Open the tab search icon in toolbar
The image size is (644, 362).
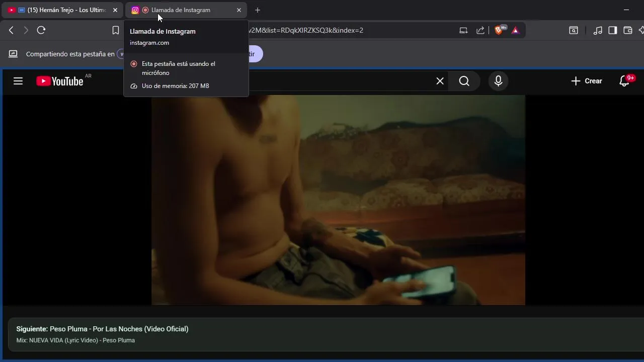coord(574,30)
